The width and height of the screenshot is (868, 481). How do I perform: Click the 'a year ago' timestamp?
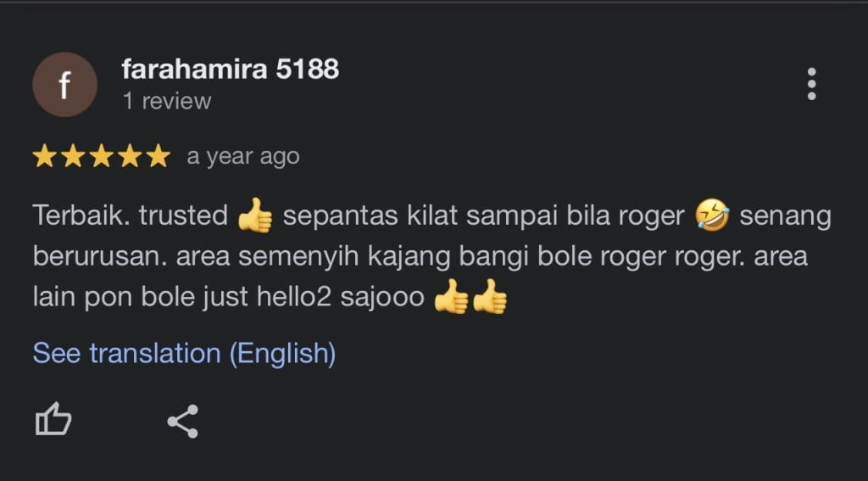[x=242, y=157]
